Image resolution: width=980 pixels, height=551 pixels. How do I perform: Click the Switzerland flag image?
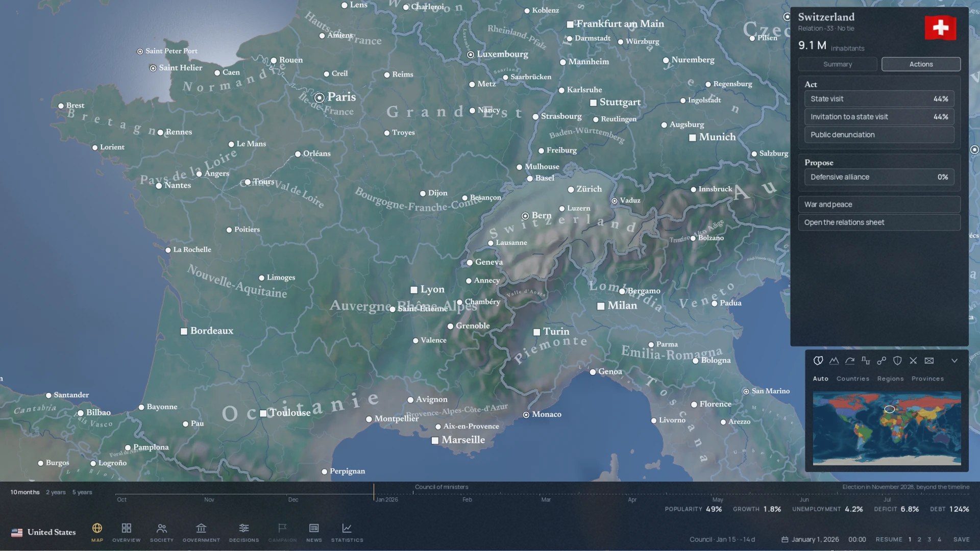[x=940, y=28]
